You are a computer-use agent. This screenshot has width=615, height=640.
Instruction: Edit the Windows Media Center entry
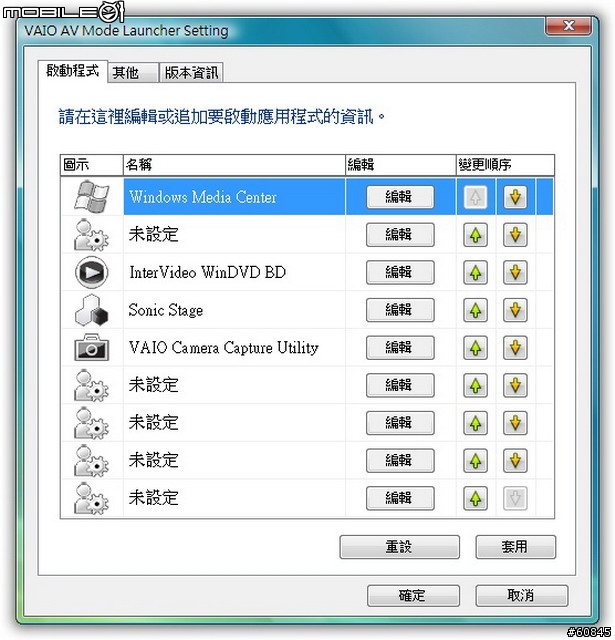point(400,197)
